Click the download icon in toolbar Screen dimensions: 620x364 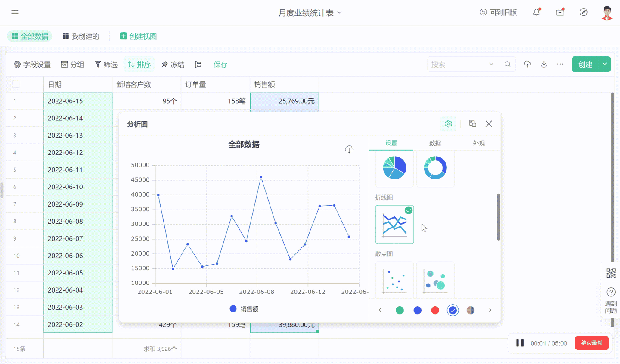544,64
